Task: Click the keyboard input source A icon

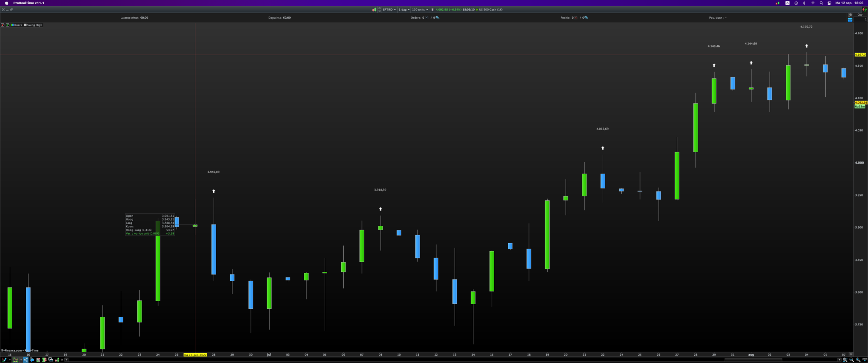Action: [787, 3]
